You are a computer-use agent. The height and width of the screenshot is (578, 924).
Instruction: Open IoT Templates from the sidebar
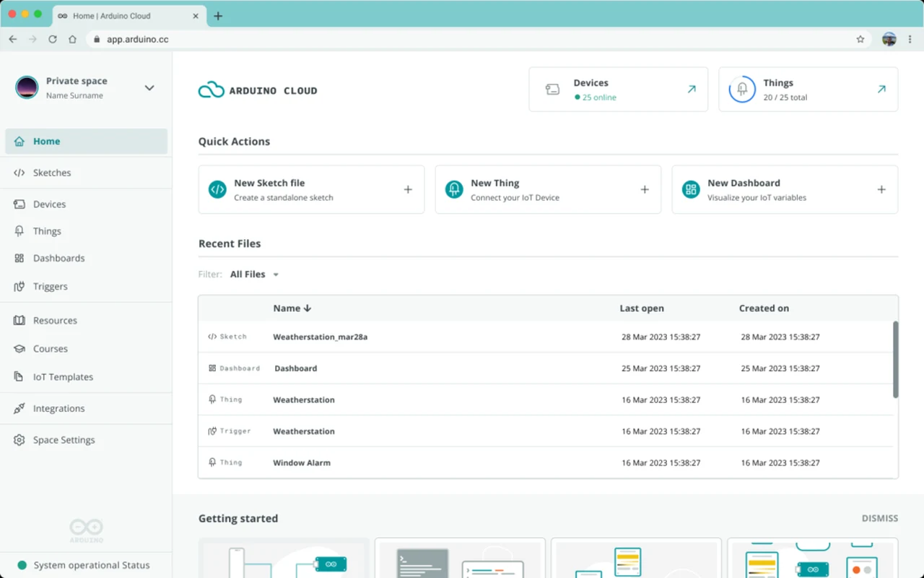(x=63, y=376)
